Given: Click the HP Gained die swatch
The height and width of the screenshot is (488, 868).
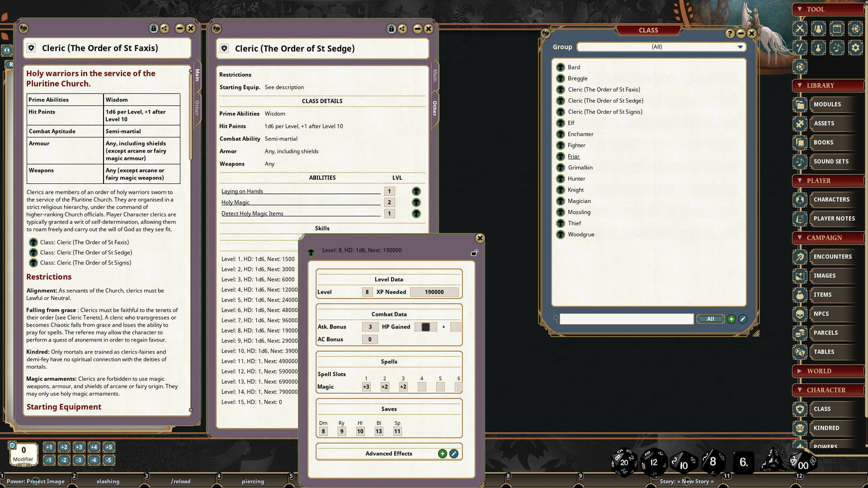Looking at the screenshot, I should (425, 326).
